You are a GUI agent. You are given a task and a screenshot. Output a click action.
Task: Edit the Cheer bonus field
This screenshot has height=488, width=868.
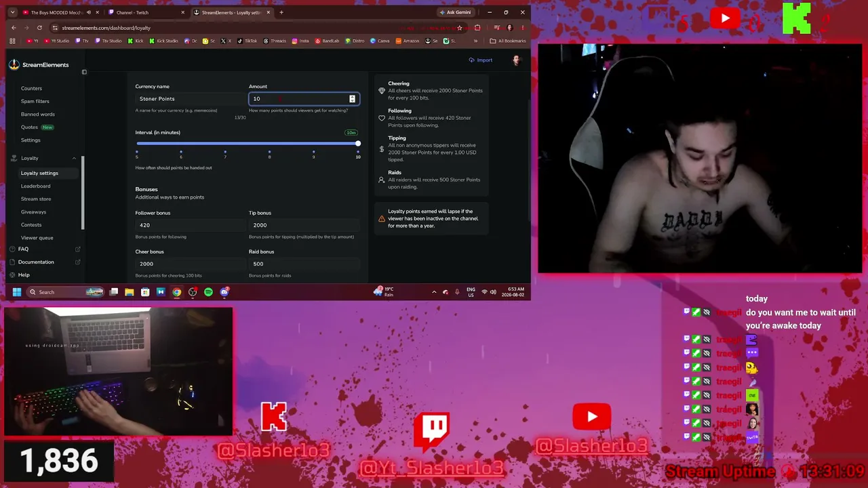[x=190, y=264]
